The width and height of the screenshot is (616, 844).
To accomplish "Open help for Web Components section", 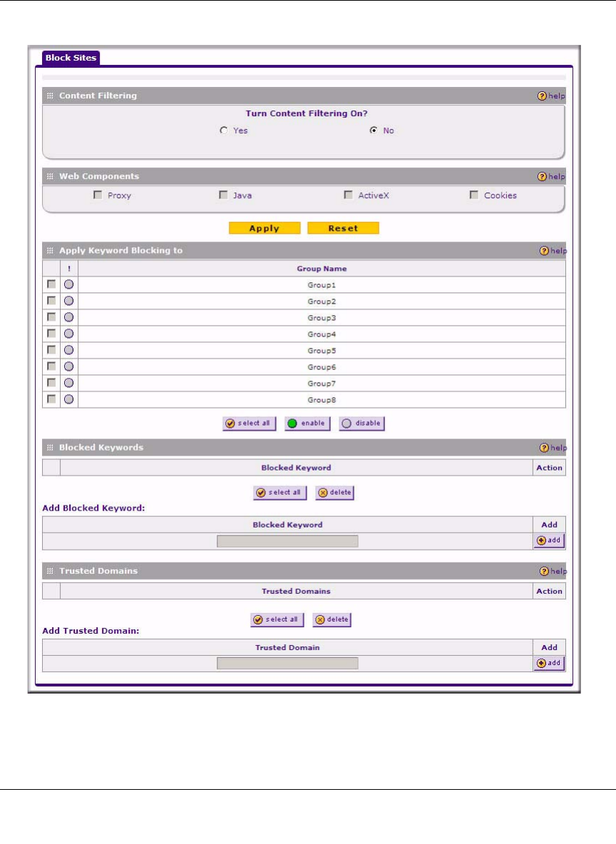I will [551, 177].
